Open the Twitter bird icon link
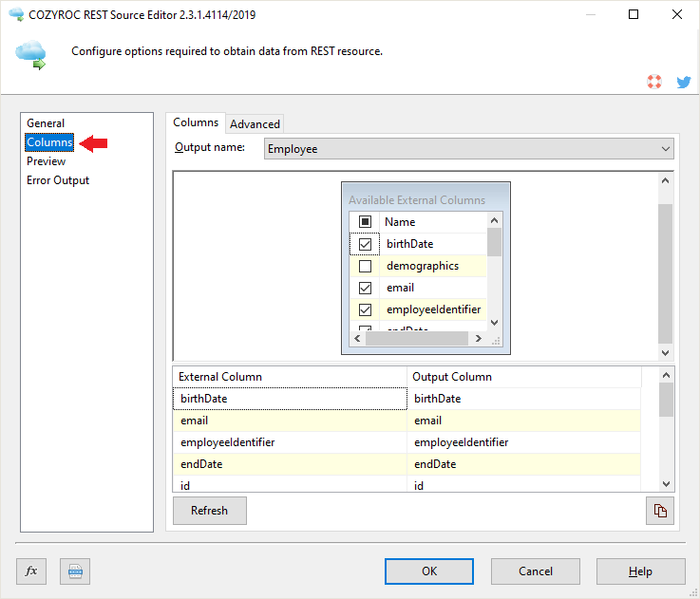700x599 pixels. click(x=683, y=83)
